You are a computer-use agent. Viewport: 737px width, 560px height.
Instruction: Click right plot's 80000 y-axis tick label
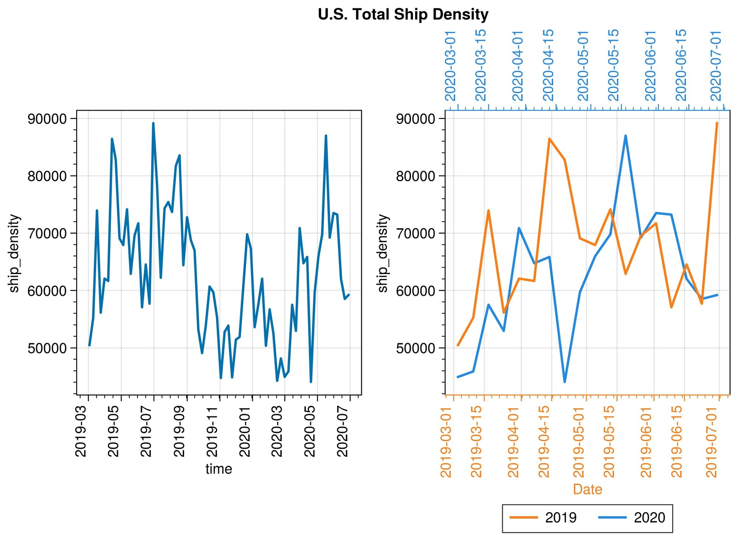[x=416, y=176]
